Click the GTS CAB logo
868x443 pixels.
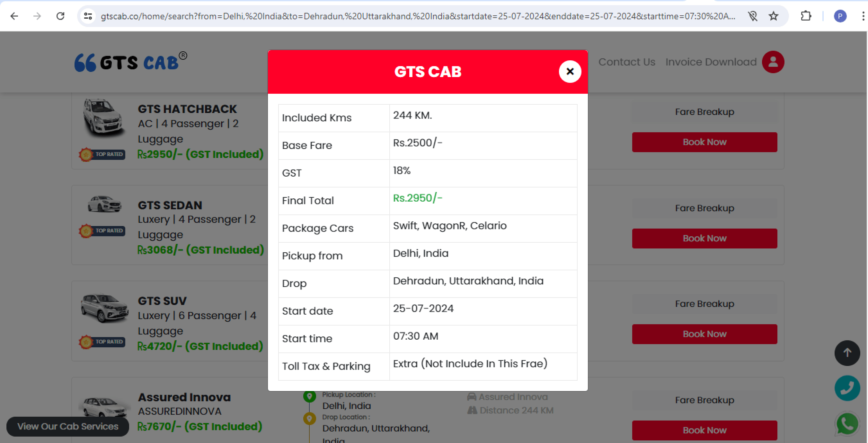(131, 62)
